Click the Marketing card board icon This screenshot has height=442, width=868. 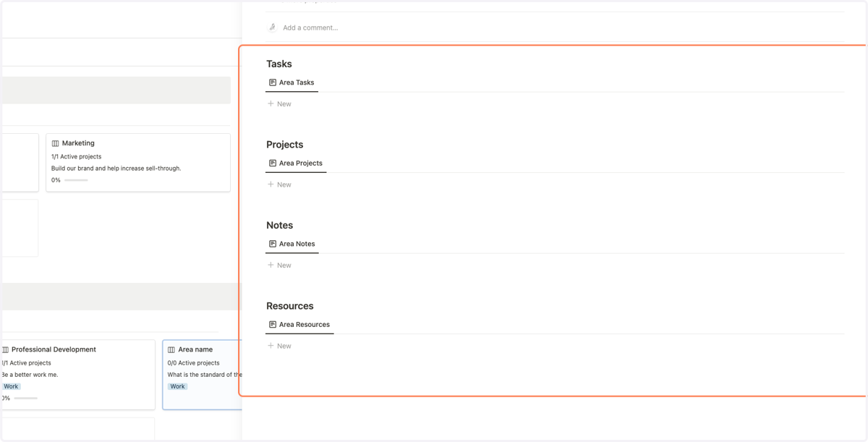click(55, 143)
